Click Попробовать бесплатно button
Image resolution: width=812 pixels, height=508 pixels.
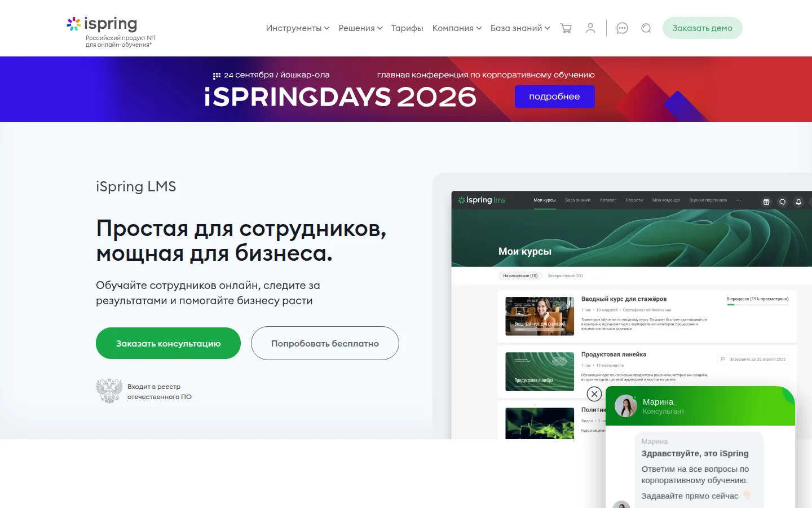[x=325, y=343]
